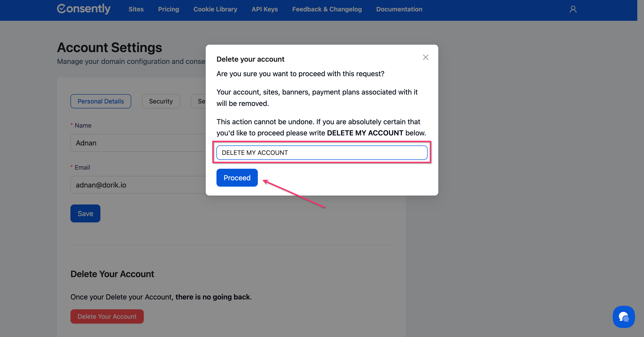Open the Documentation link
The height and width of the screenshot is (337, 644).
click(x=399, y=9)
